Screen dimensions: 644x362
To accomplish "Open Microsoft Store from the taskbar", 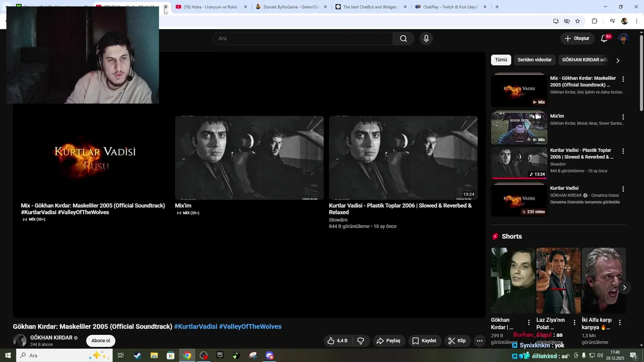I will click(x=171, y=355).
